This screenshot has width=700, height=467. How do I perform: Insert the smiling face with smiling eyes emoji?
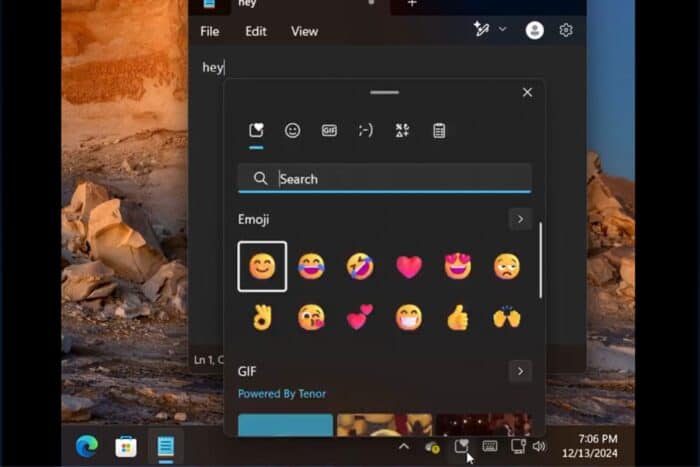click(262, 267)
